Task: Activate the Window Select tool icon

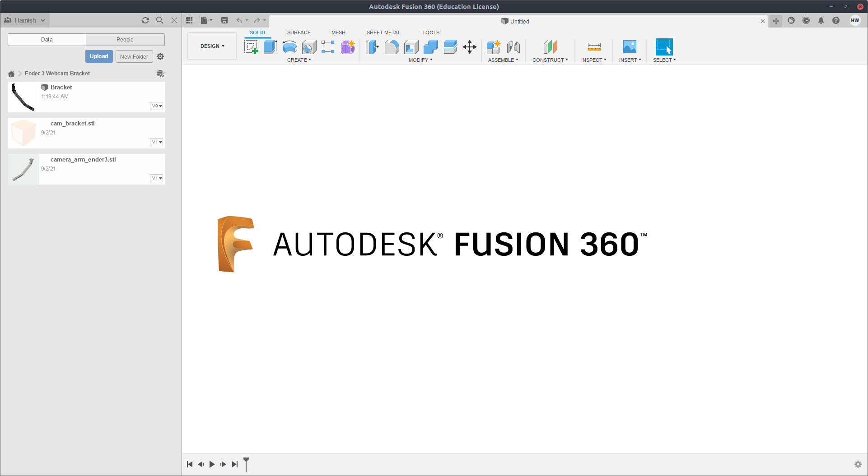Action: [664, 47]
